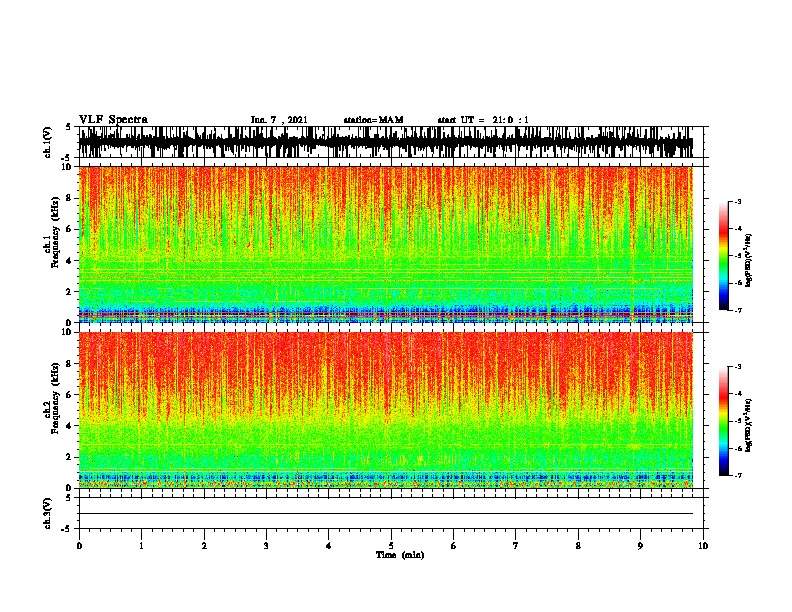Click the ch.1 frequency tick "10"
Image resolution: width=792 pixels, height=612 pixels.
tap(67, 168)
